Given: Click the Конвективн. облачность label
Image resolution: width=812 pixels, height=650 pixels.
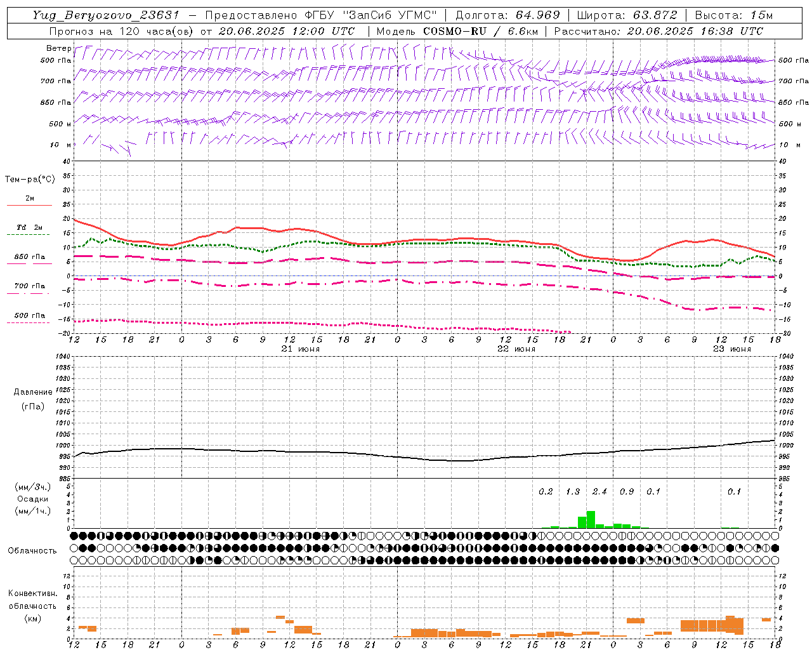Looking at the screenshot, I should [x=32, y=600].
